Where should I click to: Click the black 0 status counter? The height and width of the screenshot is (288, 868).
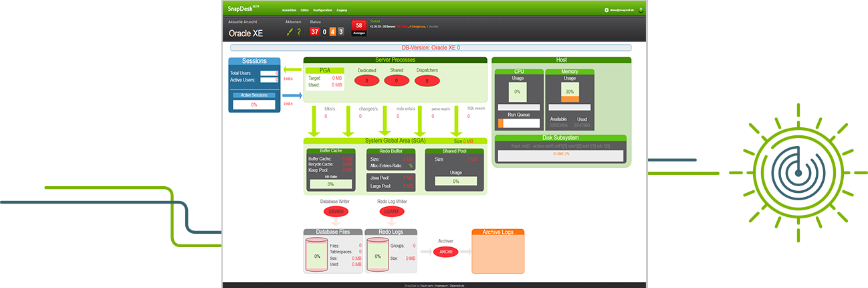click(324, 31)
